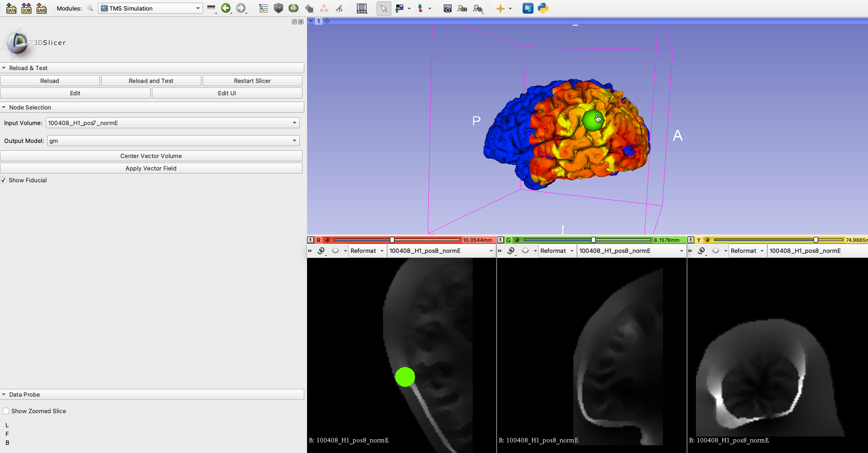Click the Apply Vector Field button

[151, 168]
